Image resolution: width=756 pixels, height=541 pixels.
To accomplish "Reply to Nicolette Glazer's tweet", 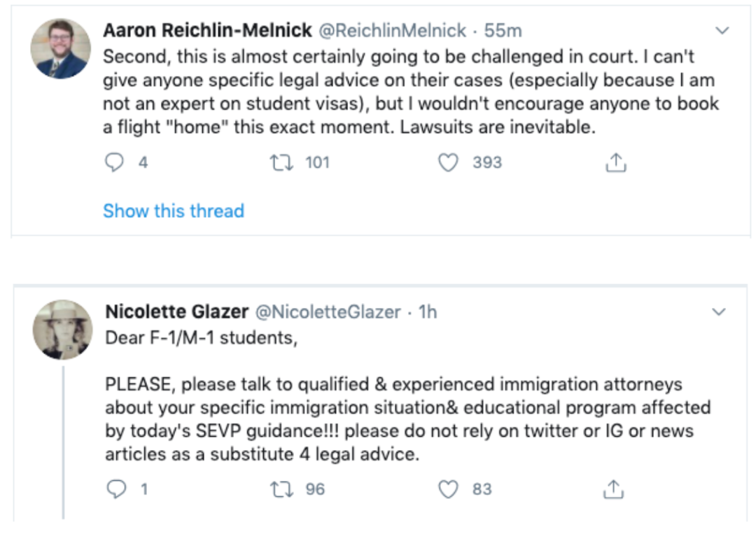I will 116,489.
